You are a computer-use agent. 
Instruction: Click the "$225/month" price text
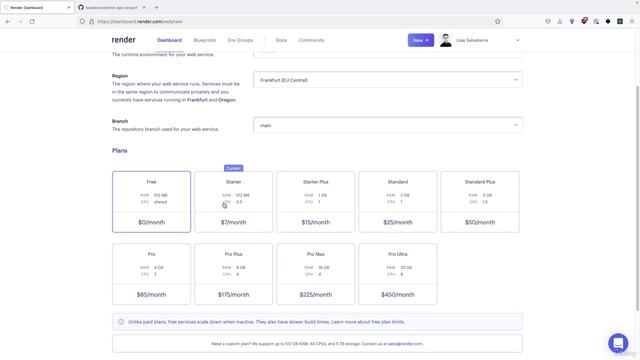click(x=316, y=294)
